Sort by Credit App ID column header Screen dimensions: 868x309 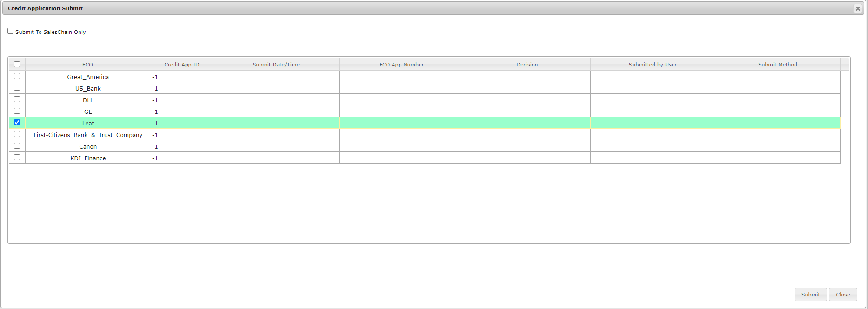pyautogui.click(x=182, y=65)
